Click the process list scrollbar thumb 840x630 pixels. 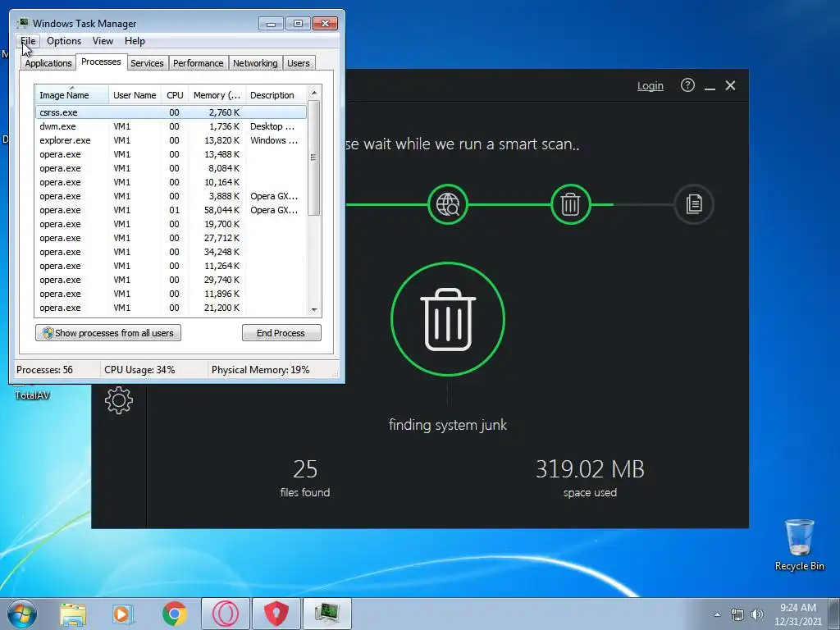314,157
